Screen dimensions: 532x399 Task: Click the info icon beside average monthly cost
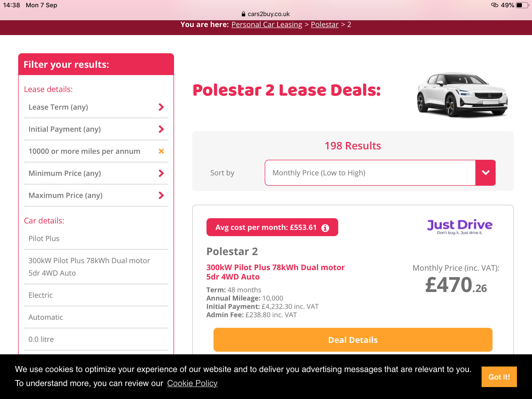point(325,228)
